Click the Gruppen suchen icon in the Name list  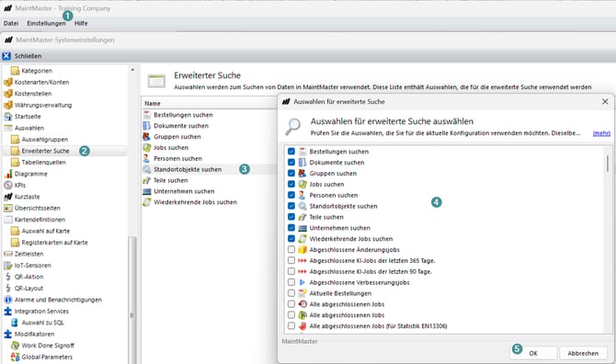pos(147,137)
